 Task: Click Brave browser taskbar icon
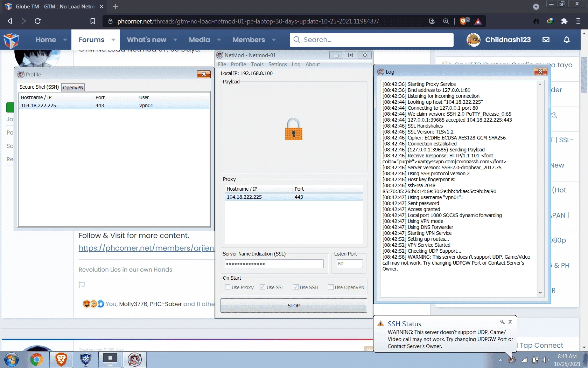coord(61,360)
